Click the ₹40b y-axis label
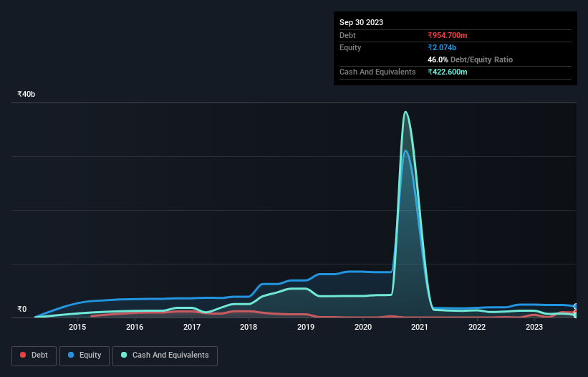 coord(26,94)
